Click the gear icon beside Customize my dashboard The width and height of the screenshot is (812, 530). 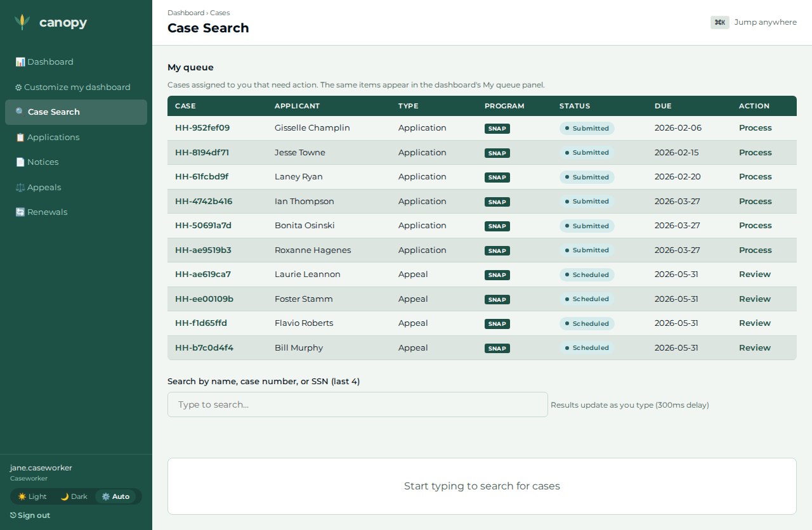[18, 87]
